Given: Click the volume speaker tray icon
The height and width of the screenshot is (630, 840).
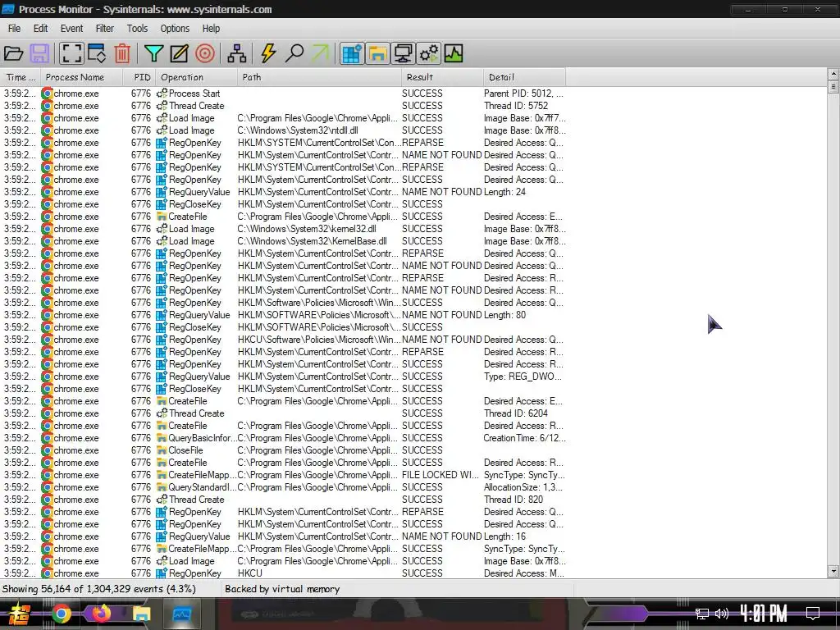Looking at the screenshot, I should 722,614.
